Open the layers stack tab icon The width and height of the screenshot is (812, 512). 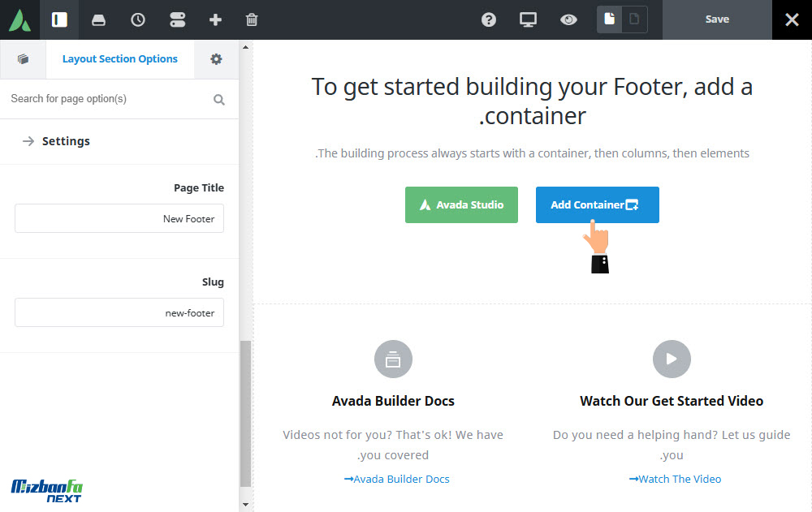(23, 59)
